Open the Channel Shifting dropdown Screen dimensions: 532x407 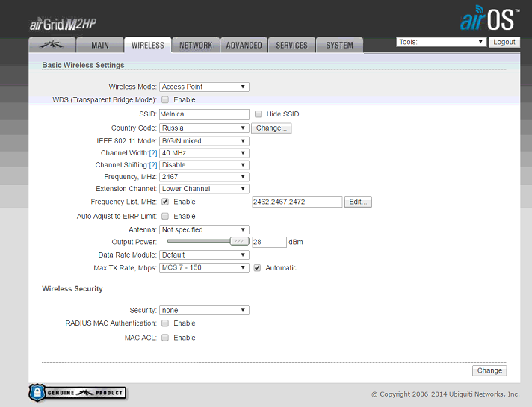pyautogui.click(x=204, y=165)
